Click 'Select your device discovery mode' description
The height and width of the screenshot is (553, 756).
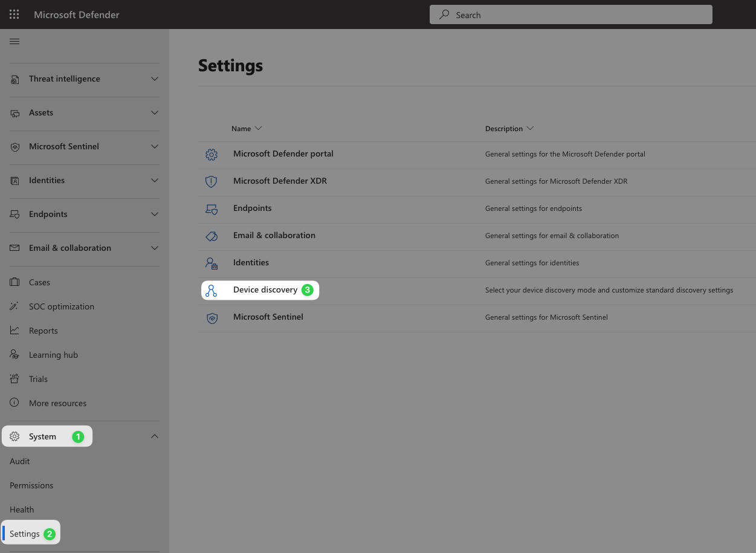(x=609, y=290)
